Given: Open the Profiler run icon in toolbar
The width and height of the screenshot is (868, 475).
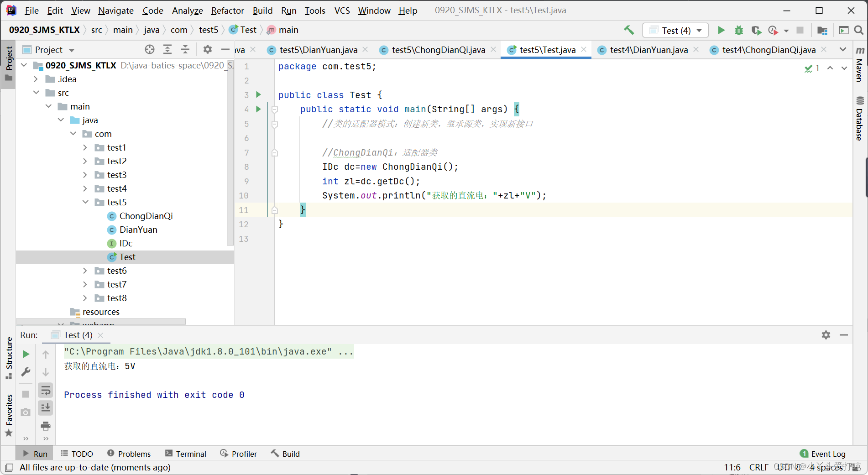Looking at the screenshot, I should coord(773,30).
